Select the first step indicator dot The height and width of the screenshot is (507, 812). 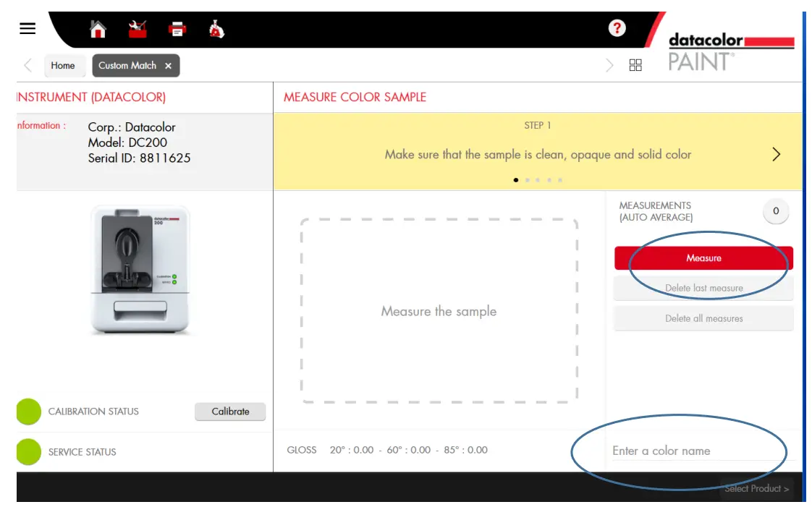coord(516,180)
